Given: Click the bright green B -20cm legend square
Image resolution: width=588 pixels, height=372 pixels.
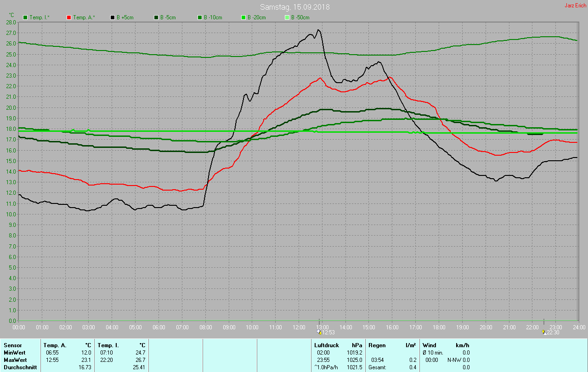Looking at the screenshot, I should click(x=243, y=17).
